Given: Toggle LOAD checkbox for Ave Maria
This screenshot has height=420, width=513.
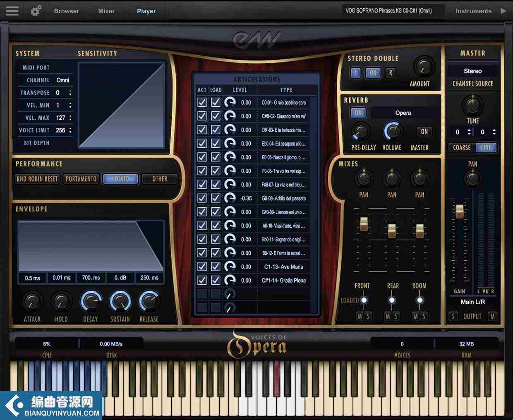Looking at the screenshot, I should tap(216, 266).
